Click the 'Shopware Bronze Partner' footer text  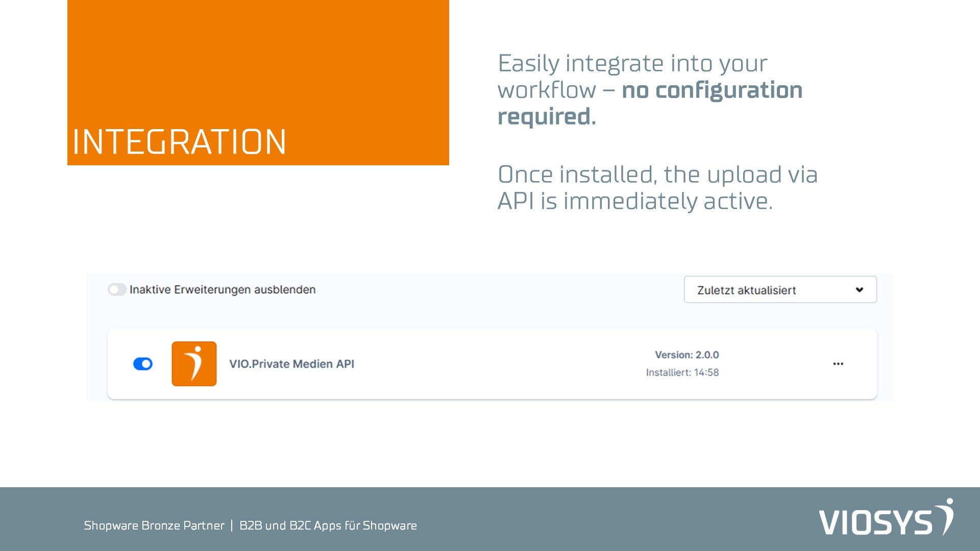pyautogui.click(x=154, y=525)
